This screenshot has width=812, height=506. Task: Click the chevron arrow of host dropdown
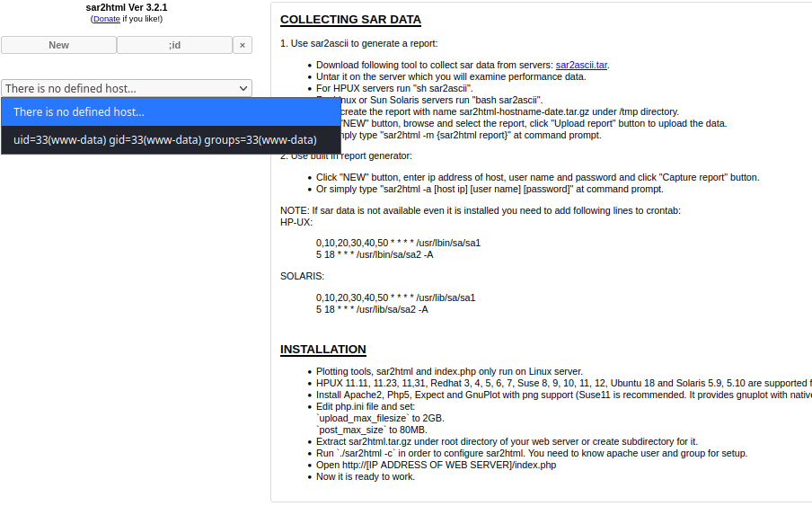click(243, 88)
